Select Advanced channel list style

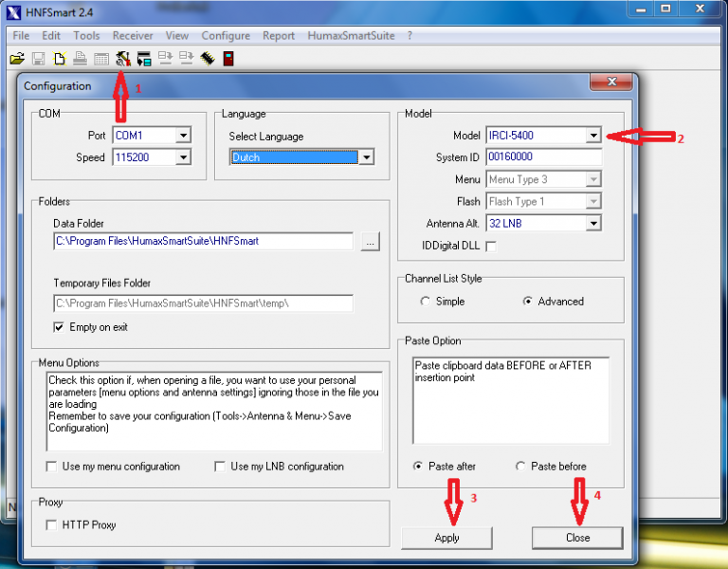[x=527, y=302]
